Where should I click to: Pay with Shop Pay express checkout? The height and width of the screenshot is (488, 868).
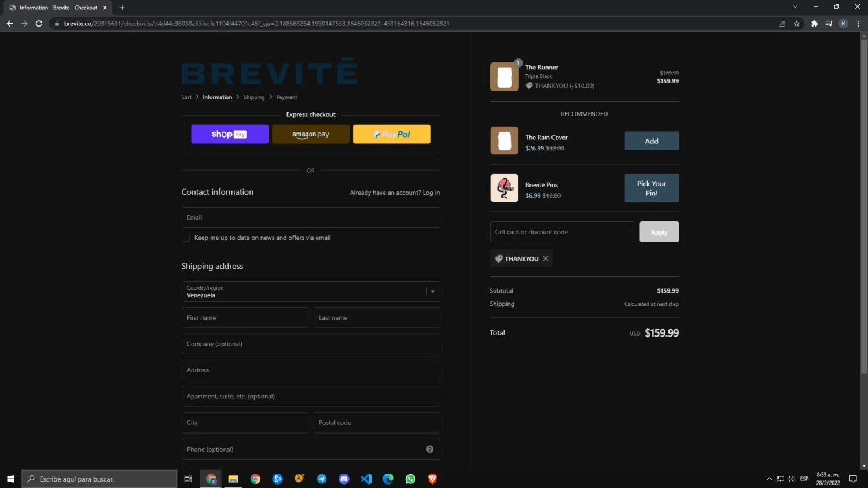[230, 134]
